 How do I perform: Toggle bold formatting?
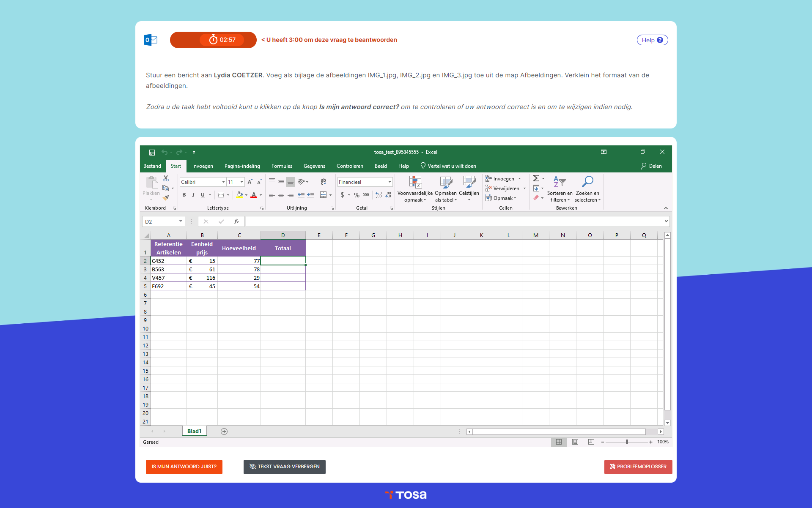[x=184, y=195]
